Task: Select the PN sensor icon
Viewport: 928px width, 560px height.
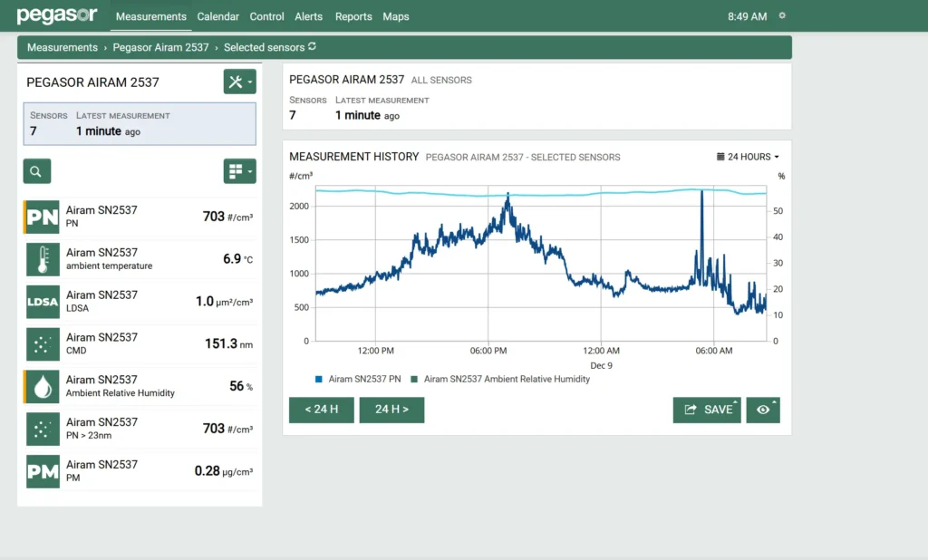Action: pyautogui.click(x=43, y=217)
